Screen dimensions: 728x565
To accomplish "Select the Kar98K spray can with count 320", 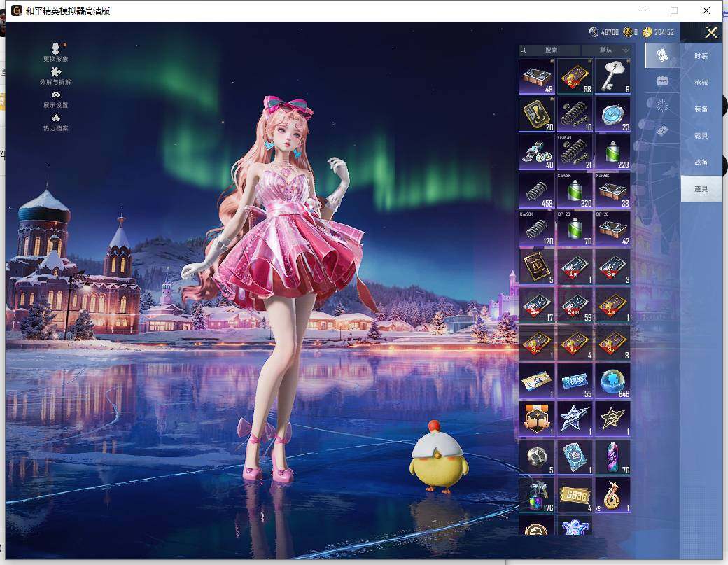I will click(x=575, y=190).
